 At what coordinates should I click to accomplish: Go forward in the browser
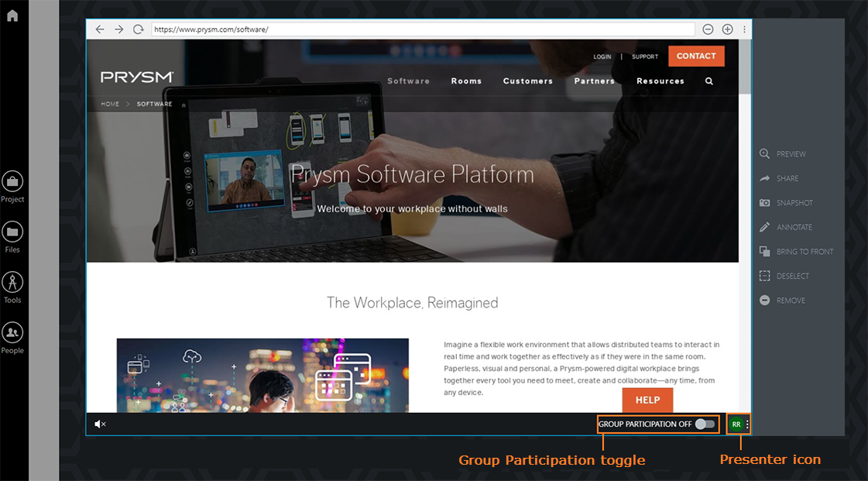119,29
